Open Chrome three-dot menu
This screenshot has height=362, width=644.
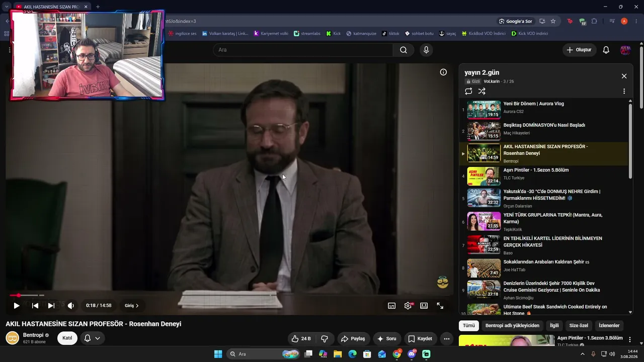[x=636, y=21]
